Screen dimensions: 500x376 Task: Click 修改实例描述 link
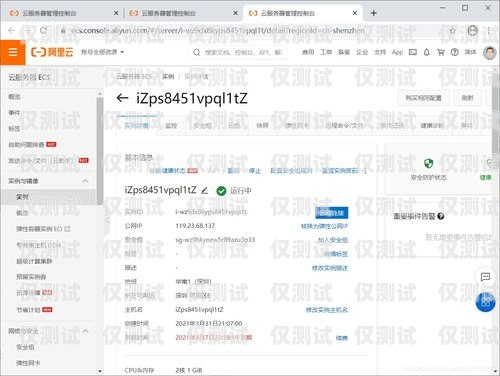pos(330,268)
